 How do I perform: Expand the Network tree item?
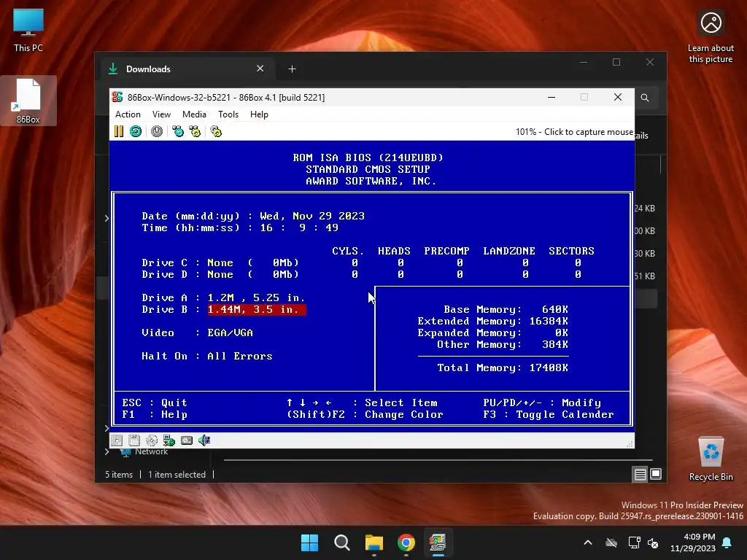point(107,451)
